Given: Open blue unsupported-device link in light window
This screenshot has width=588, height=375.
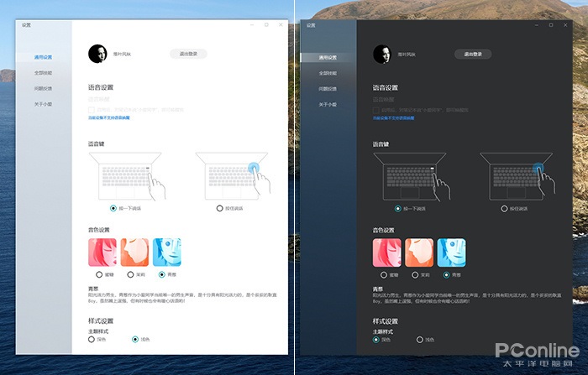Looking at the screenshot, I should (108, 117).
